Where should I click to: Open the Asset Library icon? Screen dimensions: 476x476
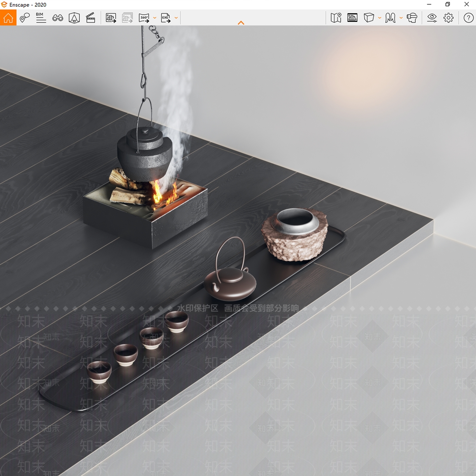coord(74,18)
